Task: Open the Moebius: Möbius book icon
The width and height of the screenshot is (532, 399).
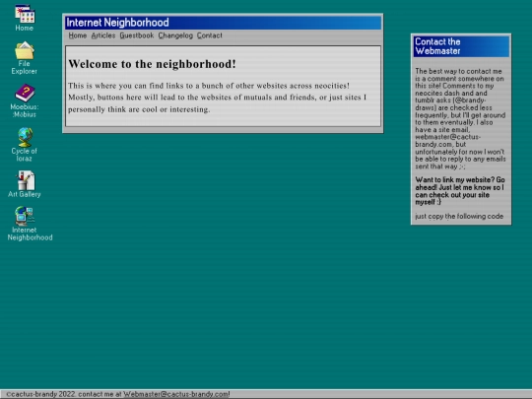Action: (25, 101)
